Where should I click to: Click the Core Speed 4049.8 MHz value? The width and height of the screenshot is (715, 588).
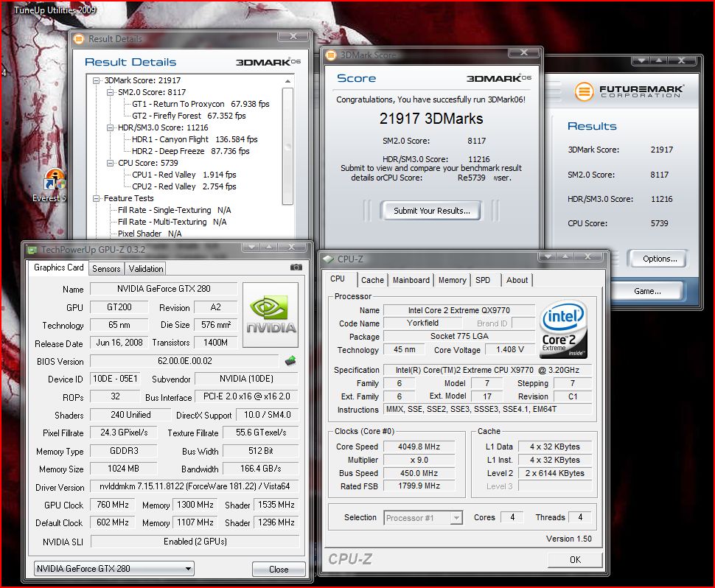(419, 447)
